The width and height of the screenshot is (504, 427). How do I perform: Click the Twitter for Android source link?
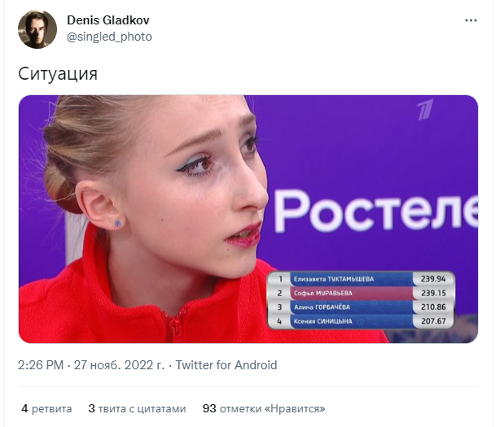point(226,365)
